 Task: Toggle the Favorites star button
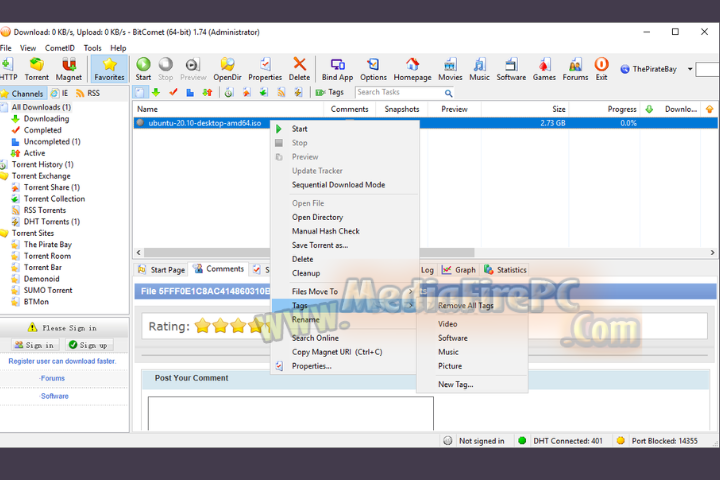click(109, 69)
